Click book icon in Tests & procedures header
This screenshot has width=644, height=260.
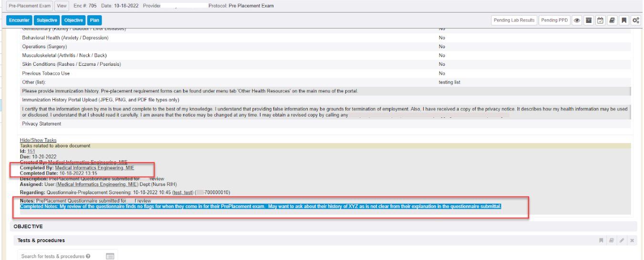tap(611, 240)
